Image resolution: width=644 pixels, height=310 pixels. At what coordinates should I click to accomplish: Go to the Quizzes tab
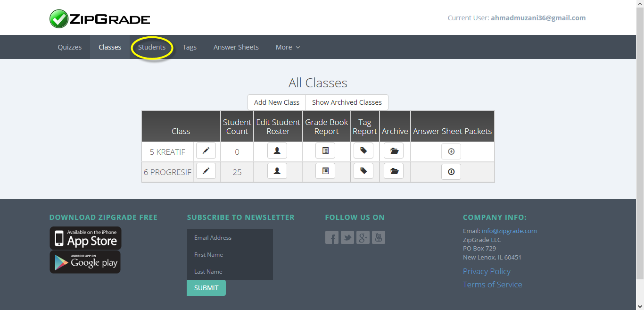(x=70, y=47)
